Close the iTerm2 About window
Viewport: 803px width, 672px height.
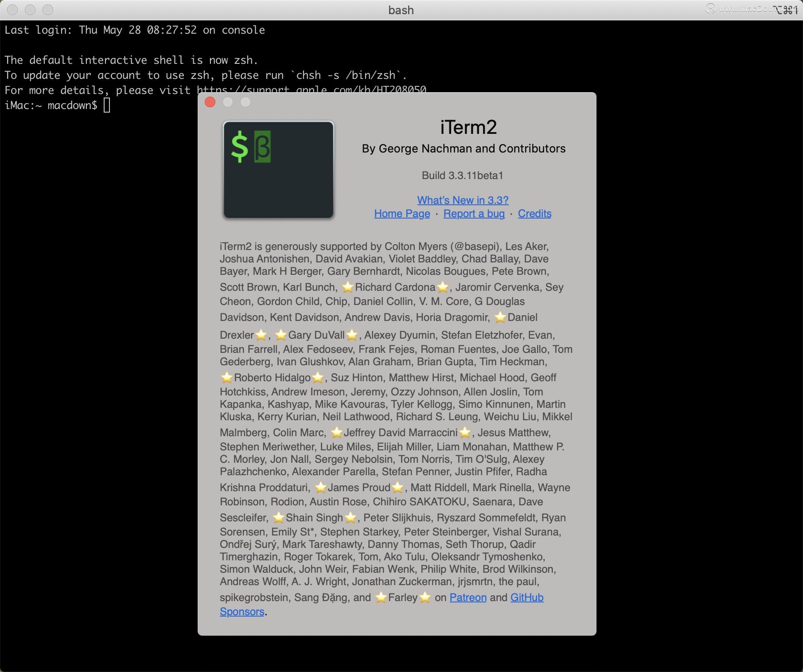coord(210,102)
